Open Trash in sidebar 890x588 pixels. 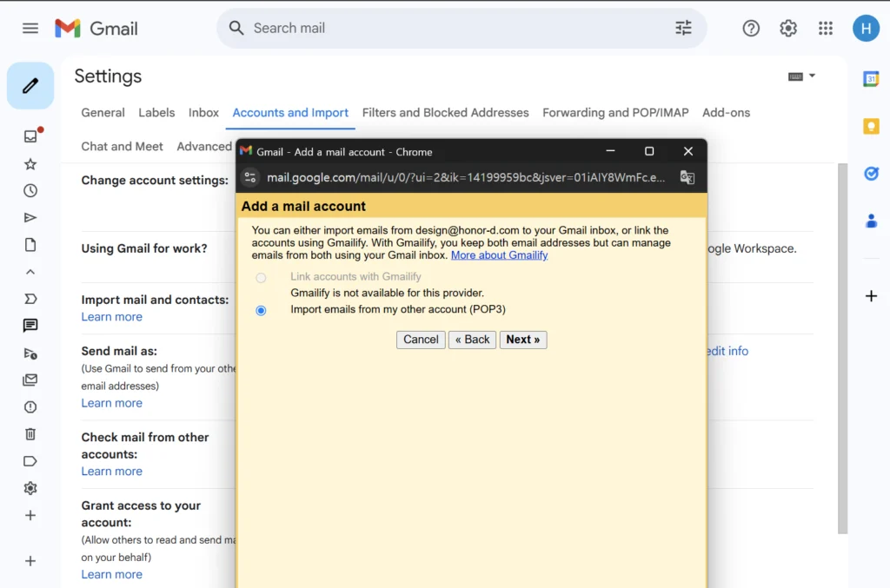coord(30,433)
